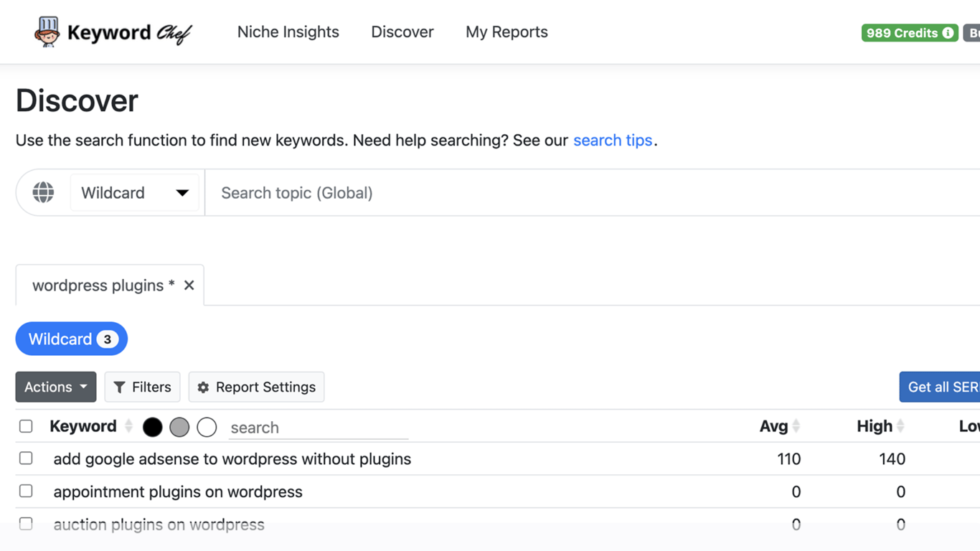Open Niche Insights in navigation
Image resolution: width=980 pixels, height=551 pixels.
[x=288, y=32]
